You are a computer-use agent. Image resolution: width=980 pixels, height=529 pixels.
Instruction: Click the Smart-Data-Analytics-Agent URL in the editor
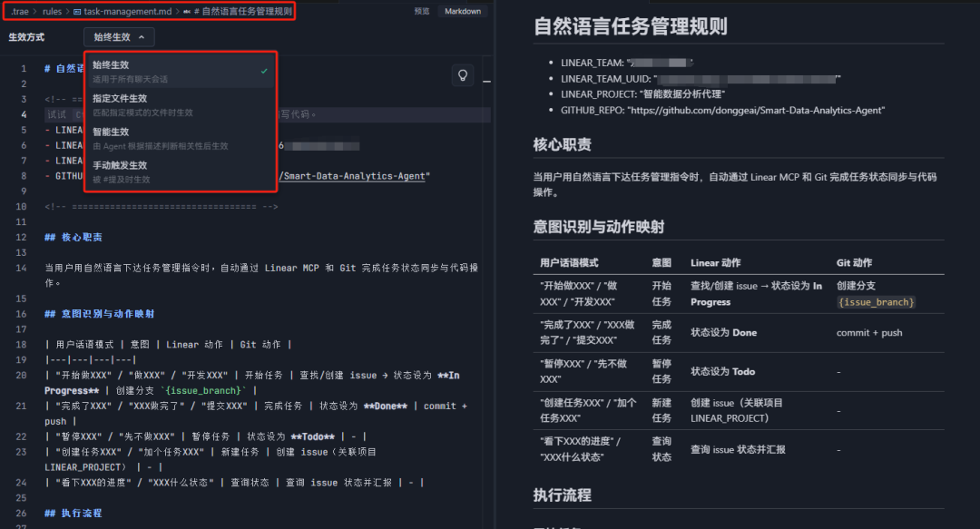click(x=355, y=176)
